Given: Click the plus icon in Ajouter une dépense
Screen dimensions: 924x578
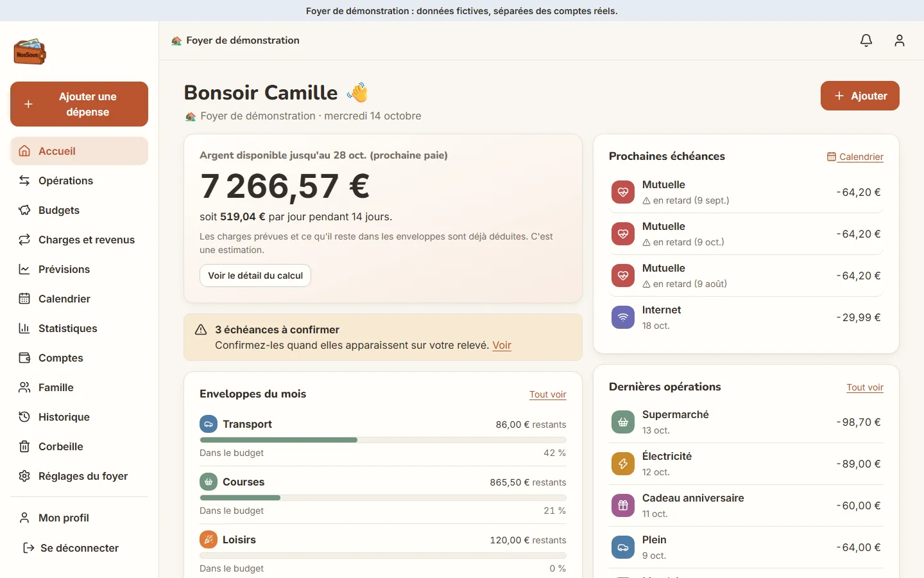Looking at the screenshot, I should click(28, 104).
